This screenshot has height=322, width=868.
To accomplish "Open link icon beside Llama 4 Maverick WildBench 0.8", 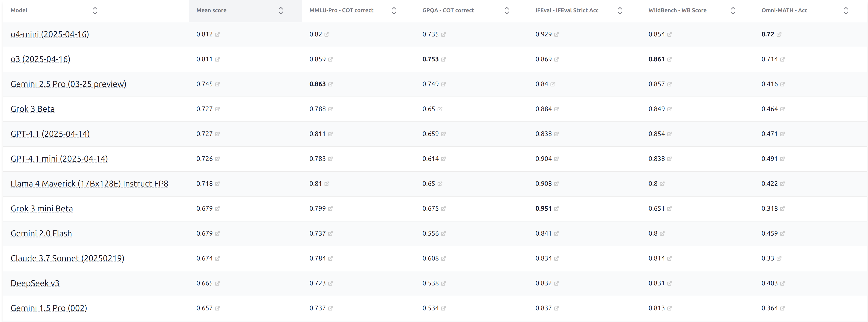I will tap(662, 184).
